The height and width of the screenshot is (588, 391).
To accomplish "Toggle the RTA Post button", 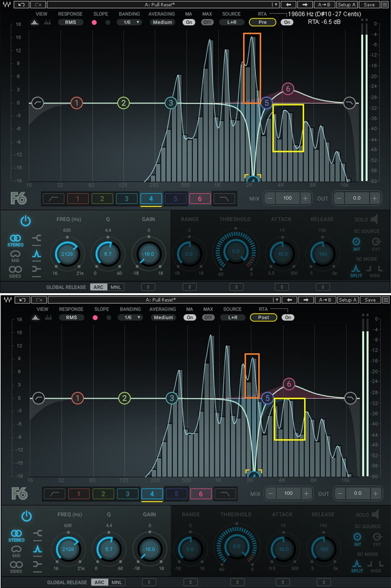I will pyautogui.click(x=263, y=317).
